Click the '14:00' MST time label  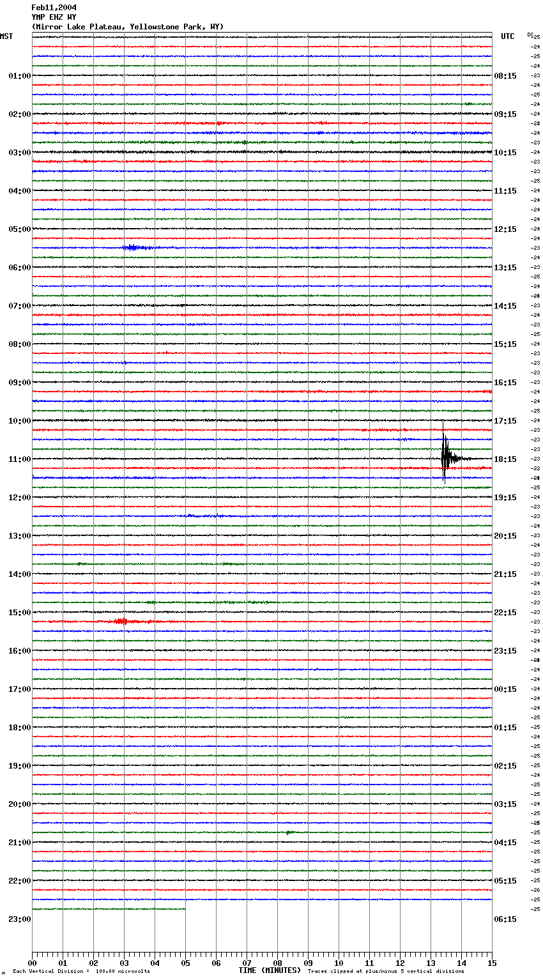point(20,574)
